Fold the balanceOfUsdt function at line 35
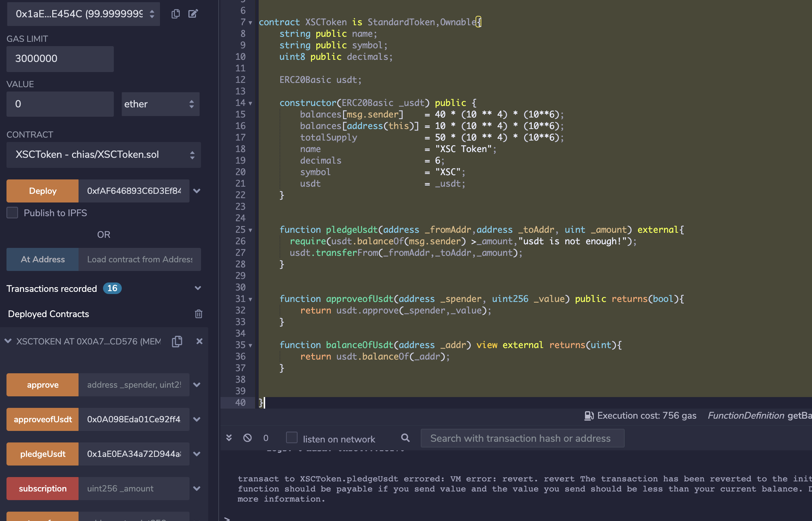The height and width of the screenshot is (521, 812). 250,345
